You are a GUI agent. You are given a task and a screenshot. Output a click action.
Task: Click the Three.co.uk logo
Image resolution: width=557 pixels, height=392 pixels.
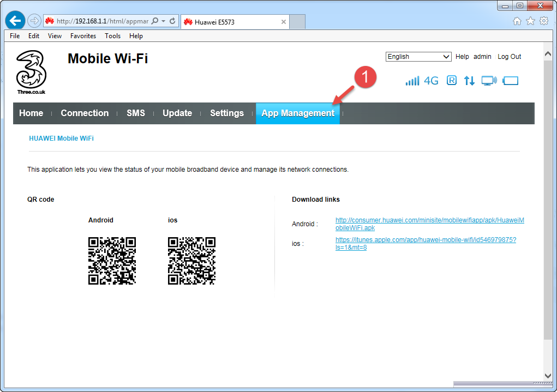[31, 73]
